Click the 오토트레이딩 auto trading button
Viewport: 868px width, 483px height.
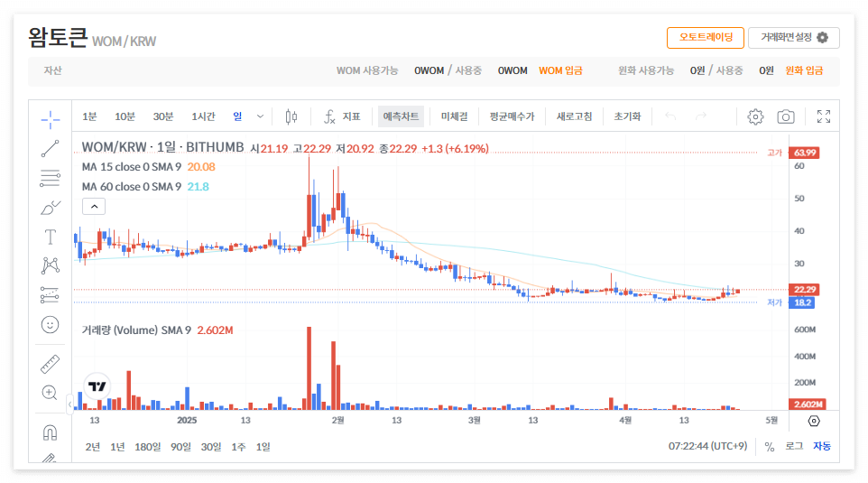706,38
